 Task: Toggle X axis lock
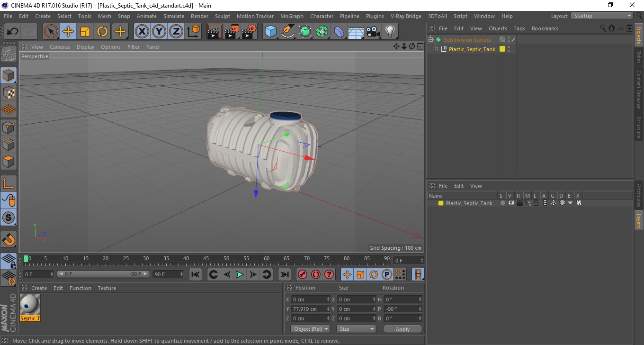point(142,32)
